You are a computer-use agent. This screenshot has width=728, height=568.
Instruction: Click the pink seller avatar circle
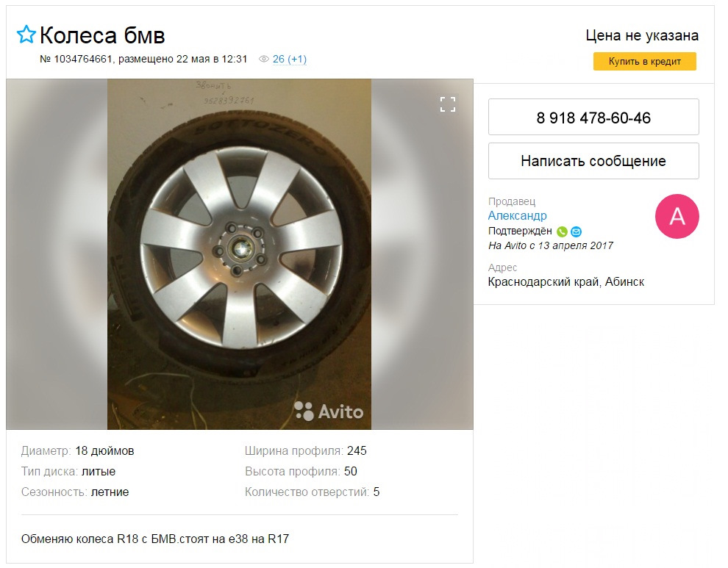pyautogui.click(x=677, y=216)
